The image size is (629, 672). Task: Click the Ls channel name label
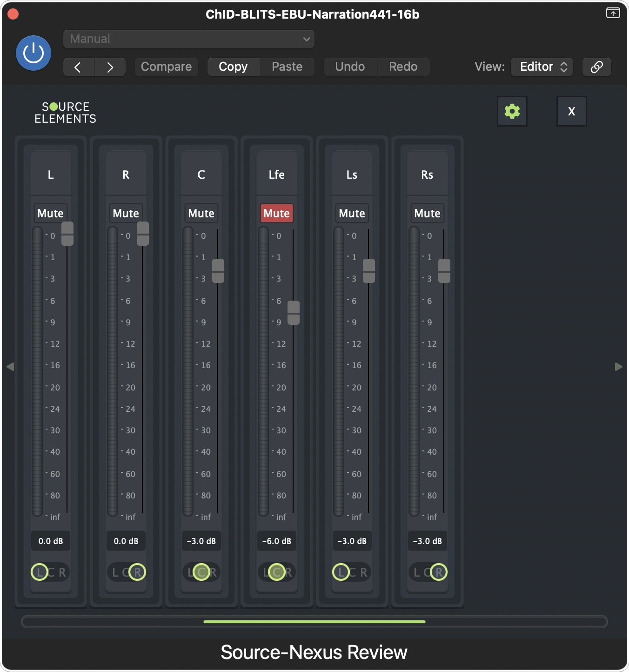click(352, 175)
